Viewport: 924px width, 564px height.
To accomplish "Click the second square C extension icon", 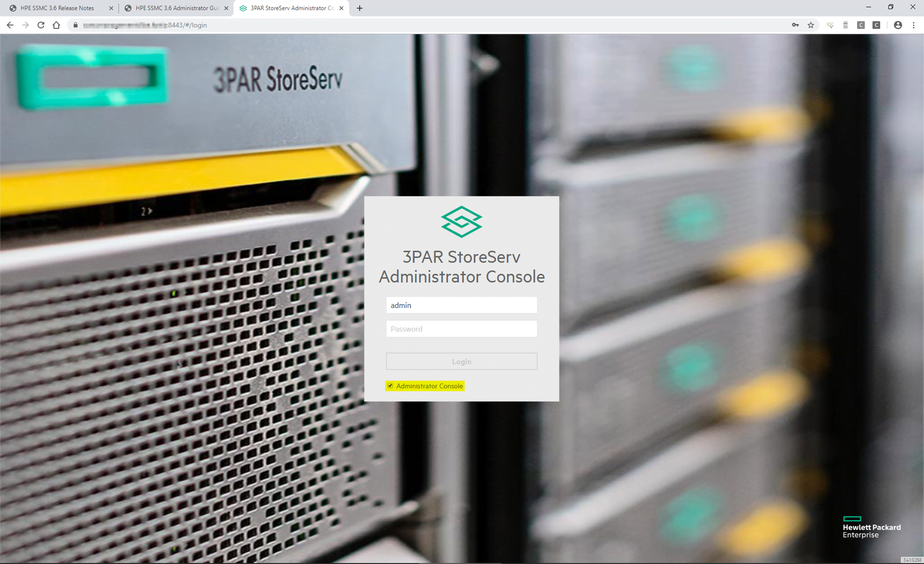I will point(876,25).
